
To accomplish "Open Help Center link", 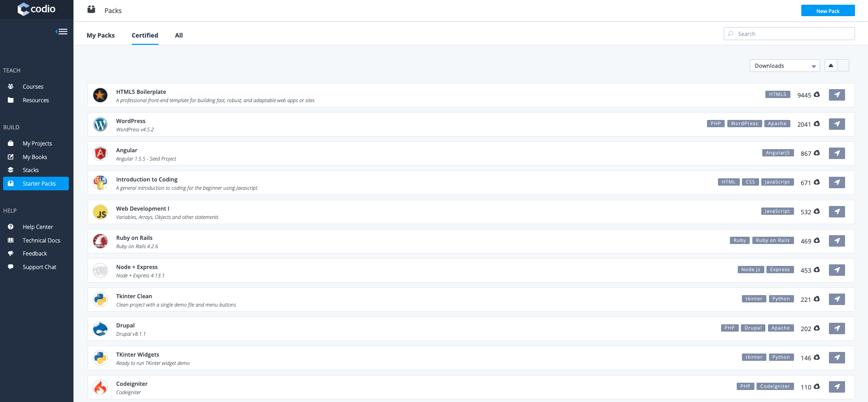I will [38, 227].
